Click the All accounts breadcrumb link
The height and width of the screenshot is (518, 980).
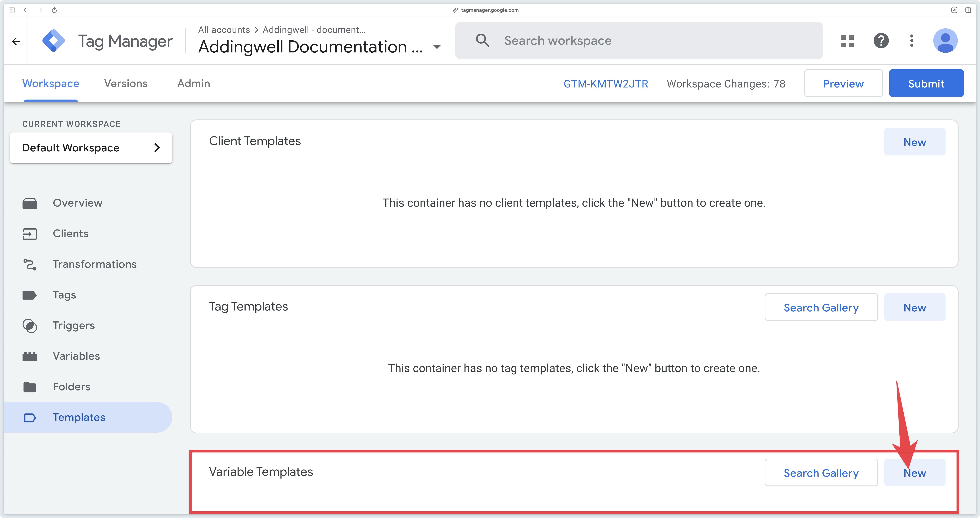tap(224, 30)
